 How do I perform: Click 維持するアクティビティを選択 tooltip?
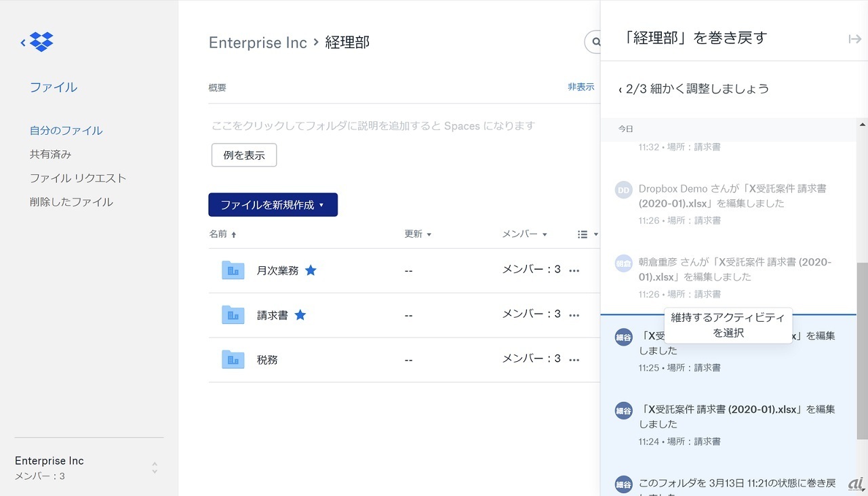728,325
